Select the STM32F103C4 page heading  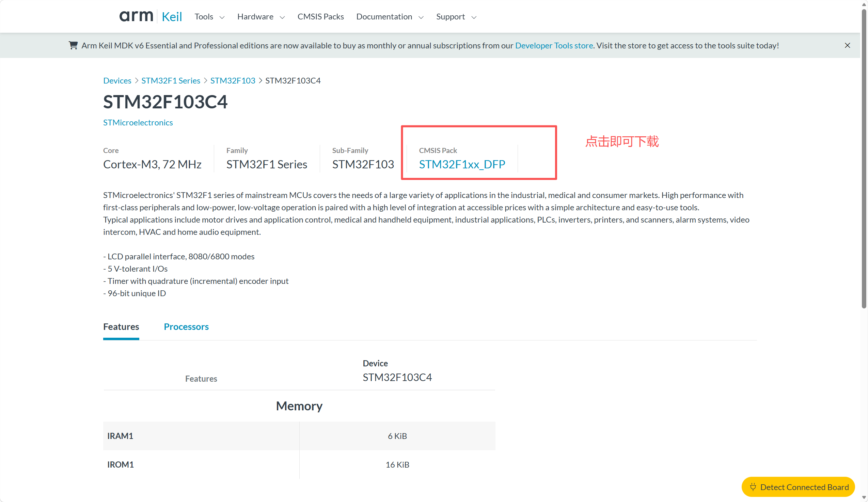point(165,102)
